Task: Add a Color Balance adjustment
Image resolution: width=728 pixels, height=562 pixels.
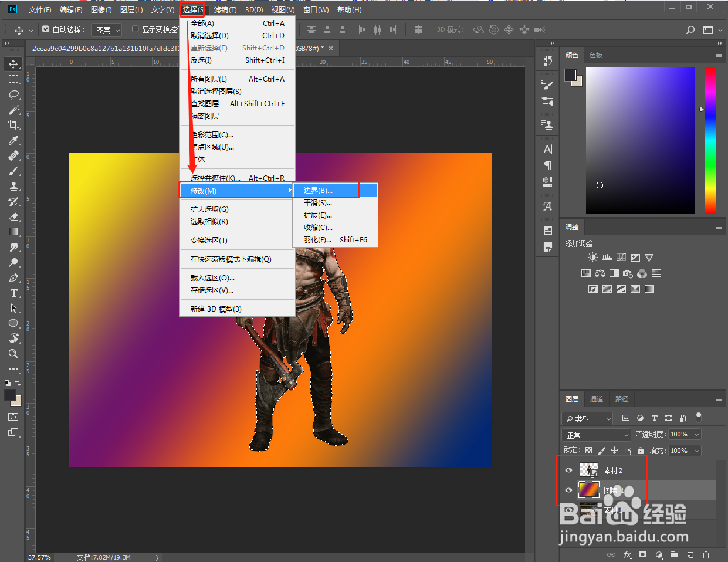Action: (x=600, y=273)
